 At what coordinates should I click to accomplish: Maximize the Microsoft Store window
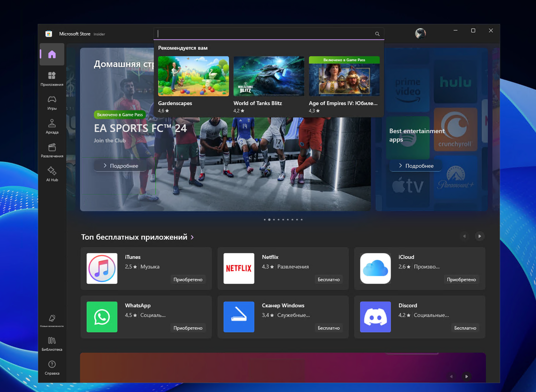[x=473, y=31]
